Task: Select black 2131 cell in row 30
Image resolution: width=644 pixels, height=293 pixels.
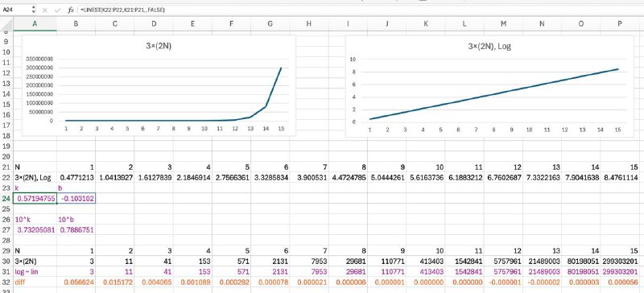Action: [x=270, y=261]
